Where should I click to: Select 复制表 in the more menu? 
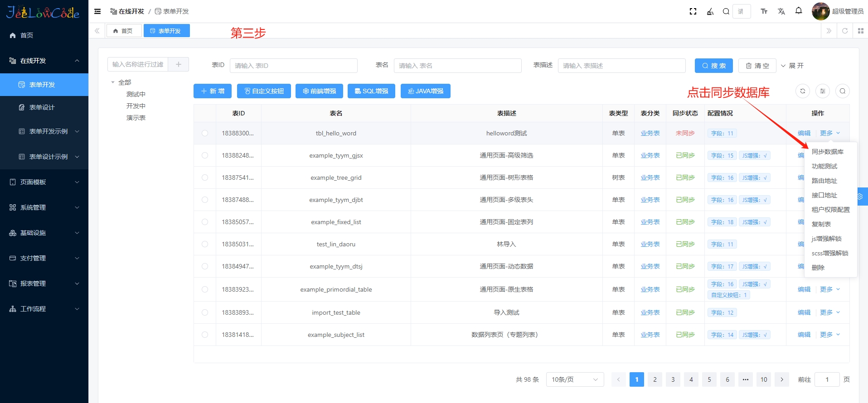pos(821,224)
